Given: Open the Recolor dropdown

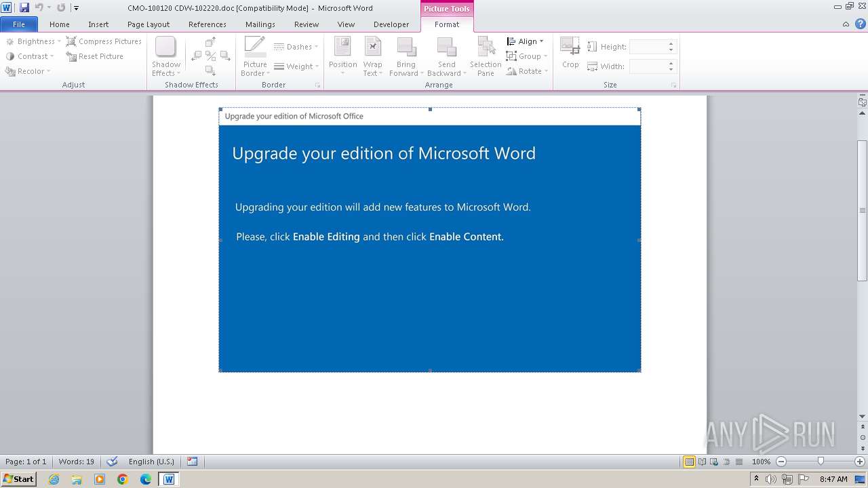Looking at the screenshot, I should click(x=28, y=71).
